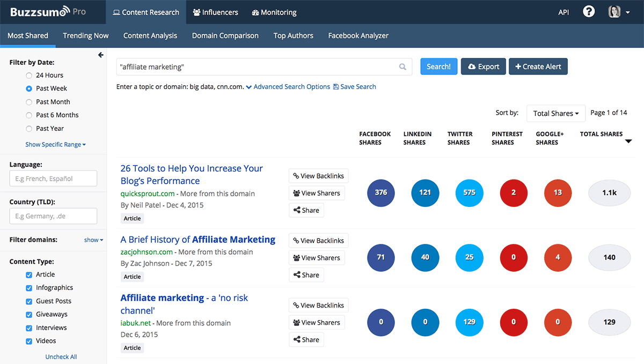This screenshot has height=364, width=644.
Task: Uncheck the Guest Posts content type
Action: 29,301
